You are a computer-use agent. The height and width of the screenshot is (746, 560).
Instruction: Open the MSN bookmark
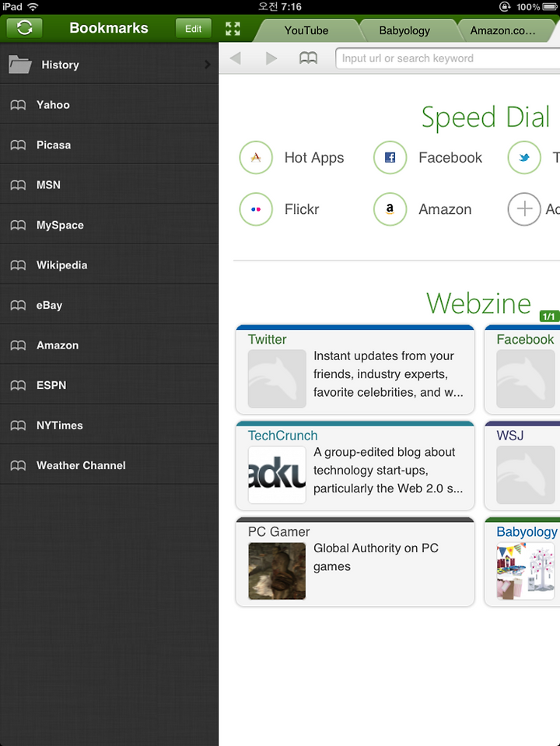pos(109,184)
